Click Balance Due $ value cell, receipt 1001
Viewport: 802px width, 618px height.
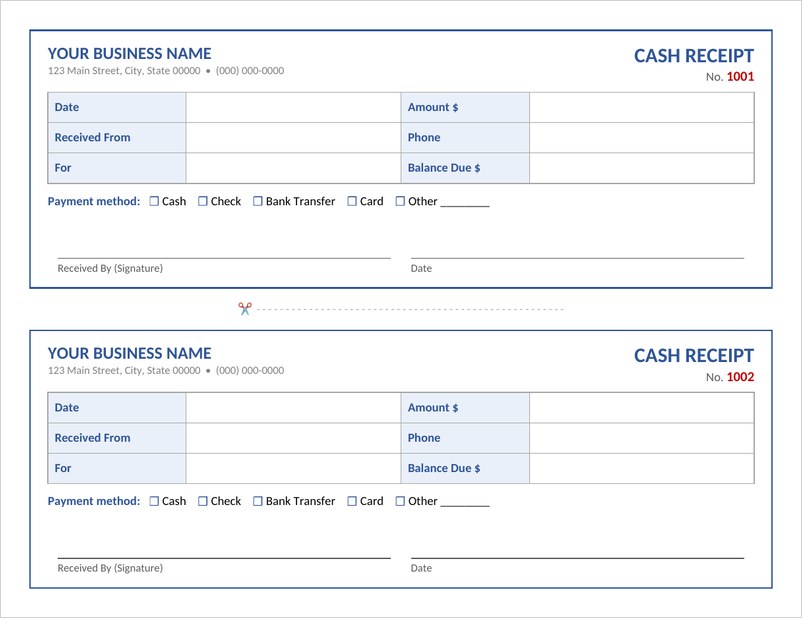point(641,168)
